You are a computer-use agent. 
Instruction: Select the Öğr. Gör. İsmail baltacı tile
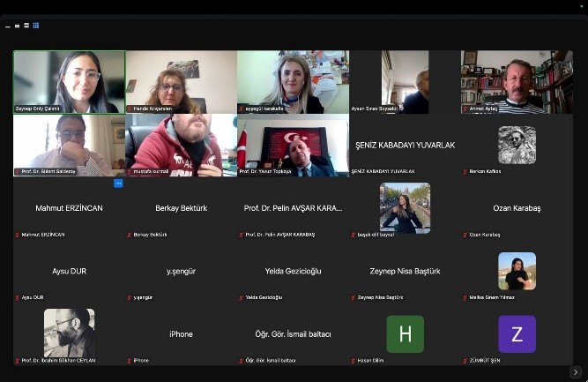(x=293, y=334)
